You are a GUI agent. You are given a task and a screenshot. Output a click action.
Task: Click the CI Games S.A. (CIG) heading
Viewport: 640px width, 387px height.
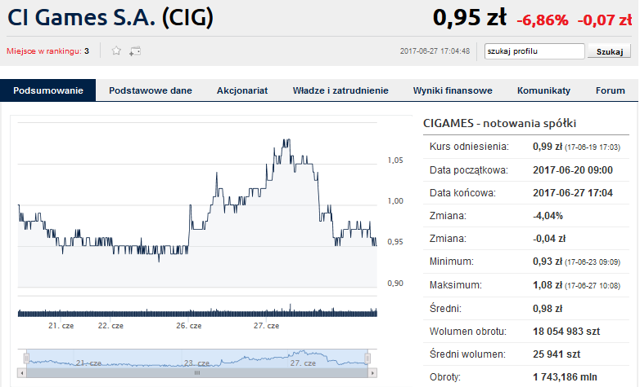110,18
